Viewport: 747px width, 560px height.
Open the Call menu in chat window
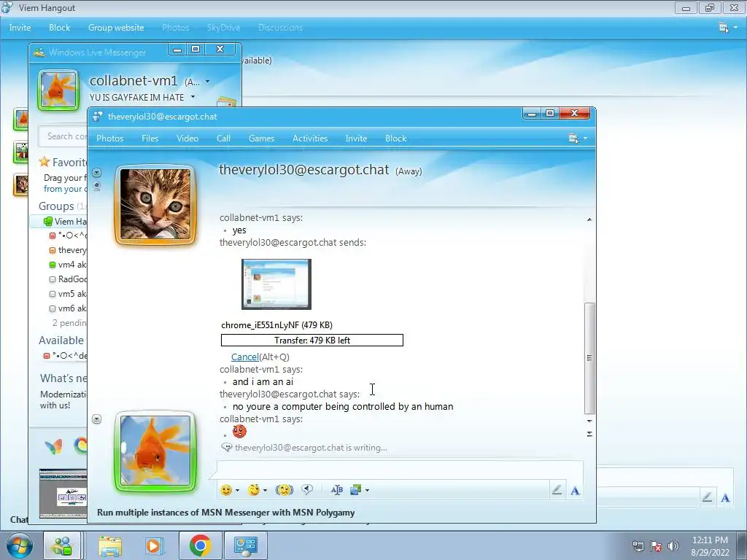point(223,139)
